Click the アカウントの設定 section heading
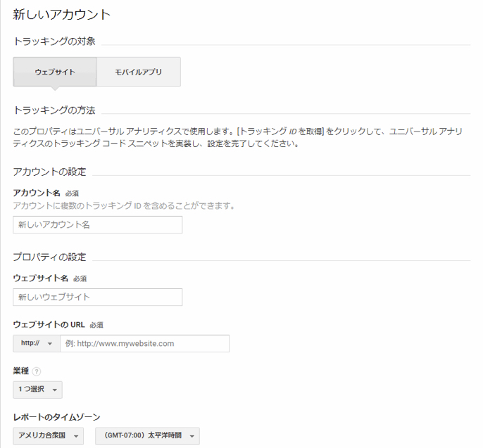Viewport: 483px width, 448px height. tap(48, 172)
